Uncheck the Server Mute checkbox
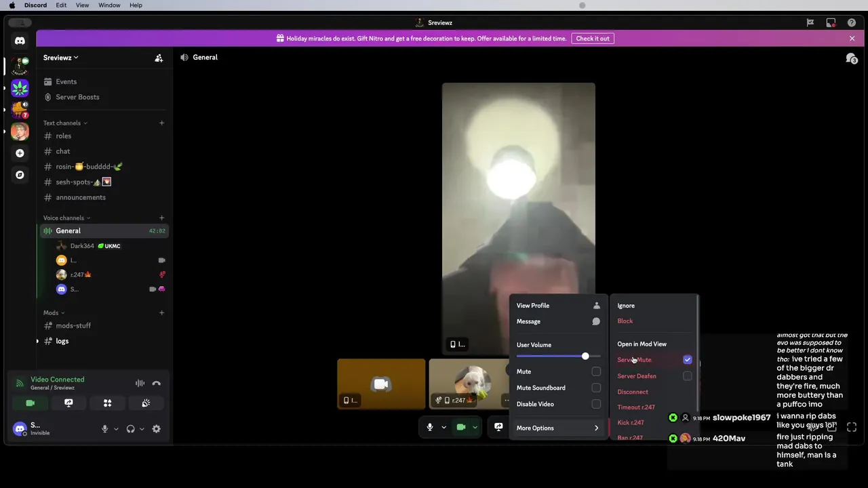This screenshot has width=868, height=488. tap(688, 360)
